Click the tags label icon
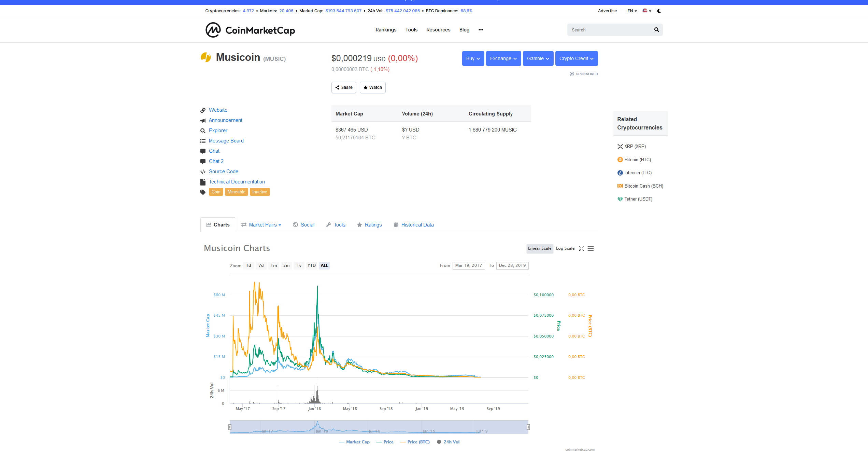This screenshot has width=868, height=453. [203, 192]
